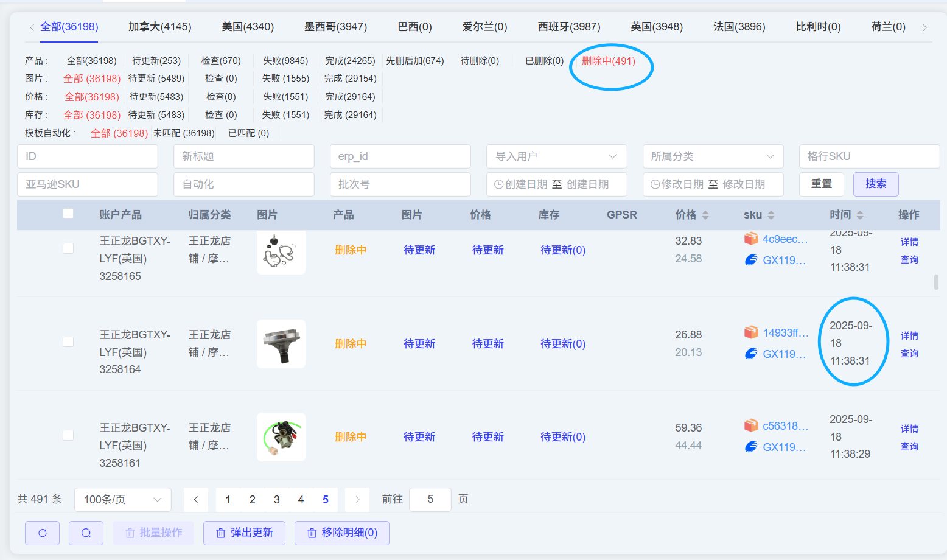Check the row for product 3258164
The image size is (947, 560).
pyautogui.click(x=68, y=342)
